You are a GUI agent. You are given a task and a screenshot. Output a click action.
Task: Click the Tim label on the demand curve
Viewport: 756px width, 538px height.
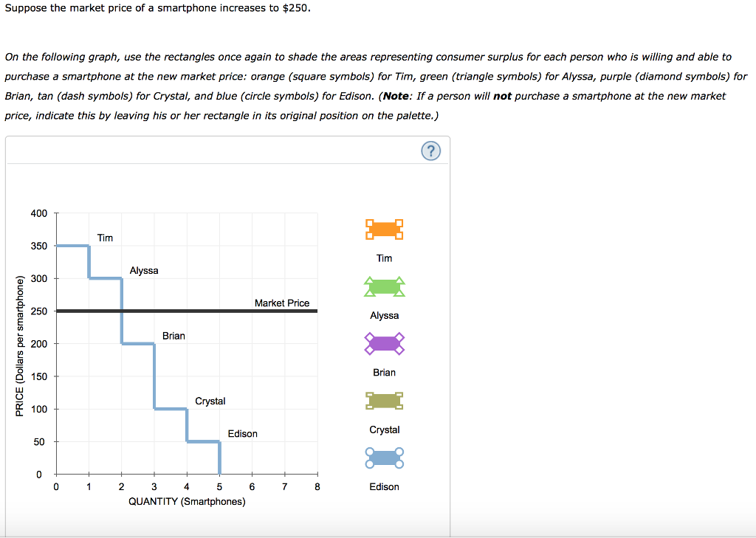105,238
